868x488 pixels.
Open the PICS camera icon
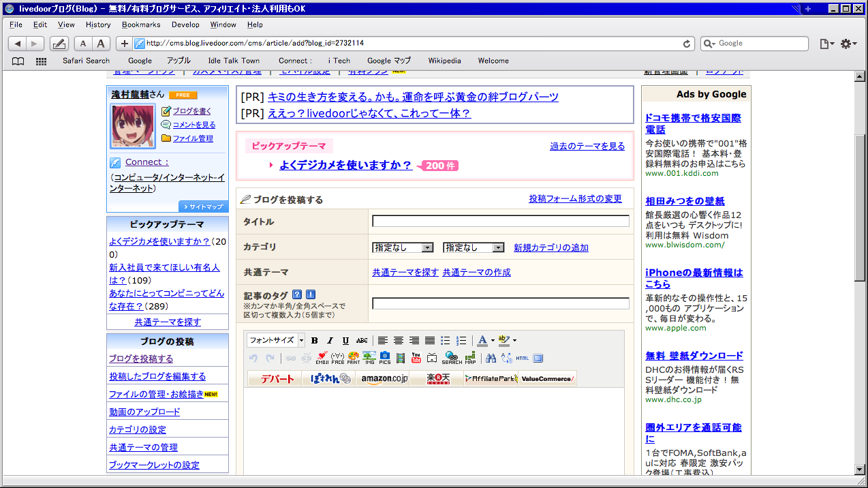tap(385, 358)
